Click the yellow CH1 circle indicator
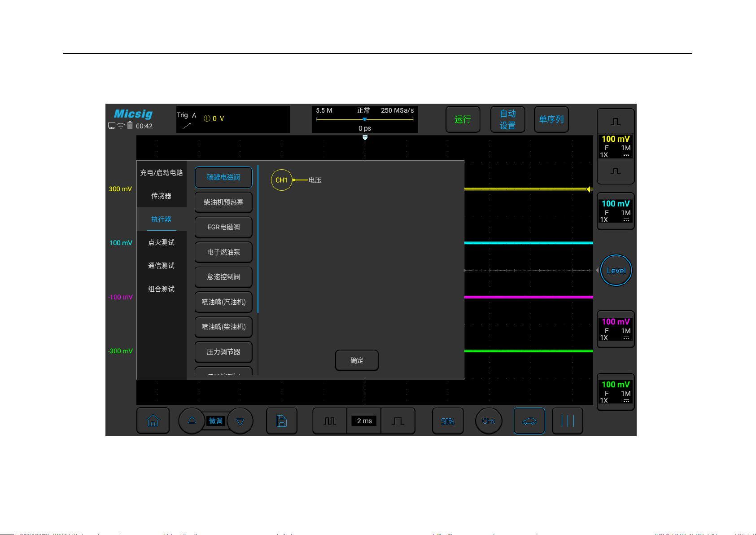Screen dimensions: 756x535 tap(281, 180)
